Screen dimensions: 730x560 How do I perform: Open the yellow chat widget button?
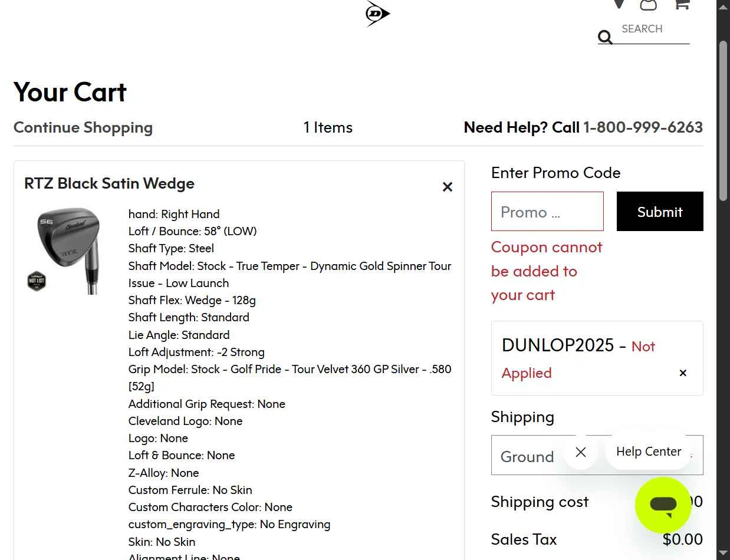point(663,505)
